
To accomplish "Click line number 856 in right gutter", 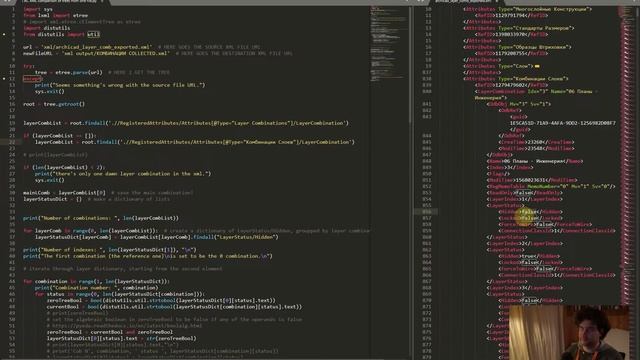I will 427,212.
